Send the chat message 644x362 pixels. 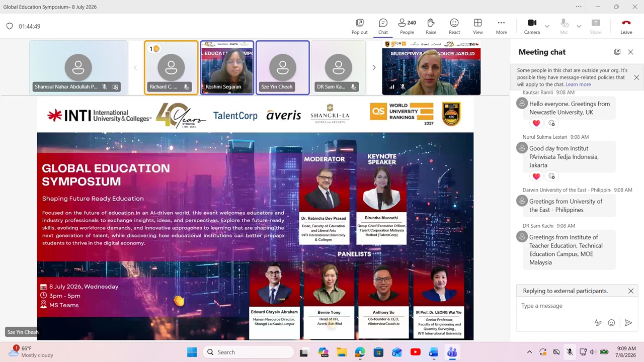[628, 323]
